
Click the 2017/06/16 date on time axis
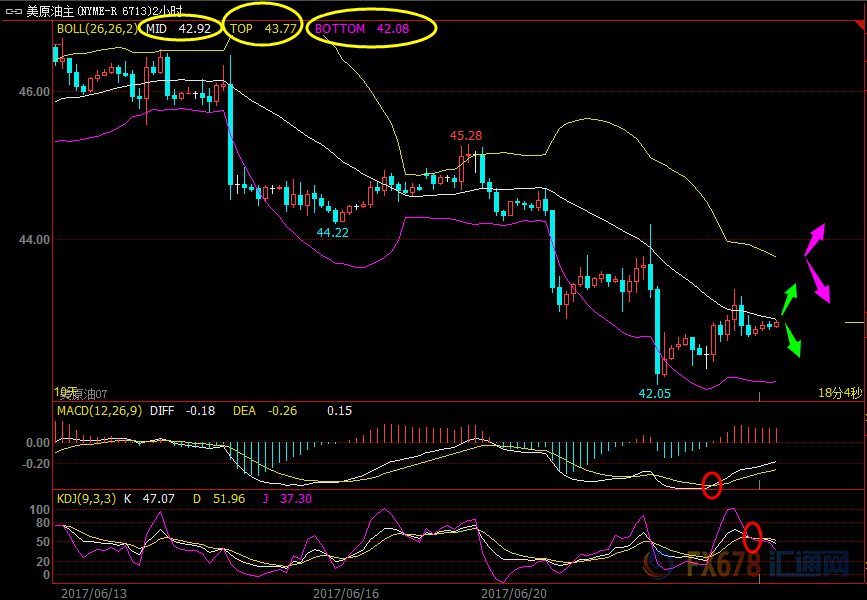point(345,592)
